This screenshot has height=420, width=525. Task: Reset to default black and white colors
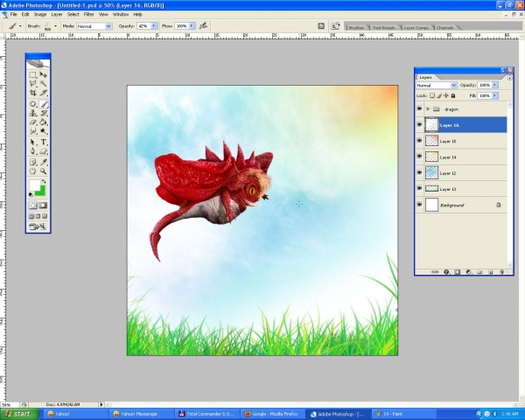coord(31,194)
